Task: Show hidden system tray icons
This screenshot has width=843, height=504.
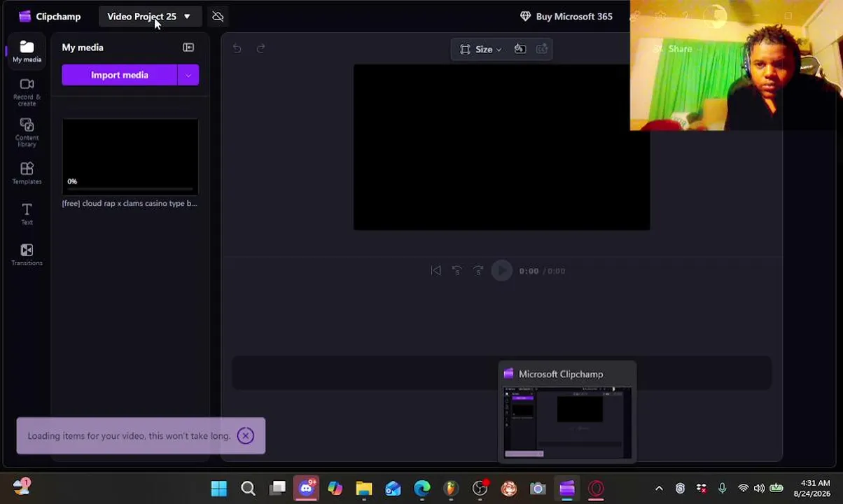Action: 659,489
